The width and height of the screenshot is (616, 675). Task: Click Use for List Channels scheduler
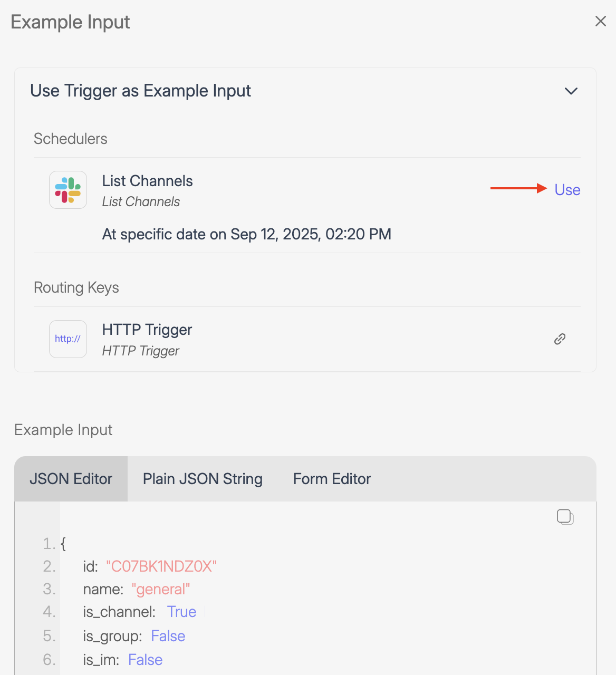click(567, 190)
